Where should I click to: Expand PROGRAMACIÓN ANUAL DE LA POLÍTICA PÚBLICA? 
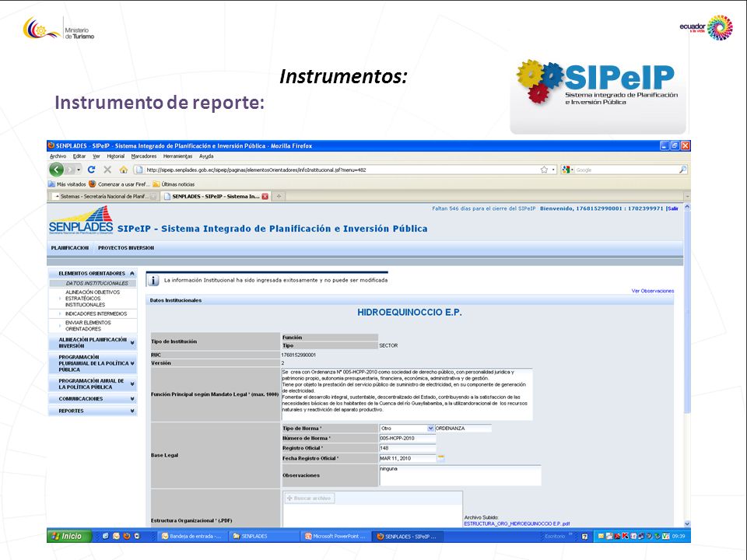coord(93,383)
